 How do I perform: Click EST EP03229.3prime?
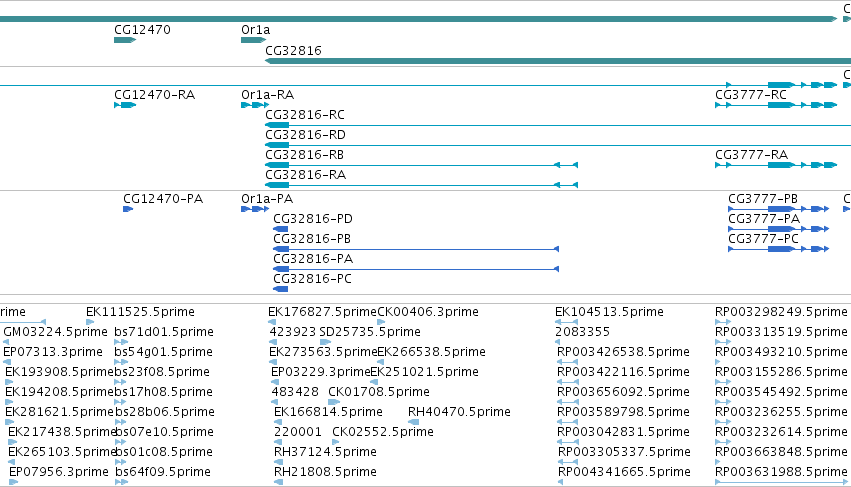click(x=320, y=372)
